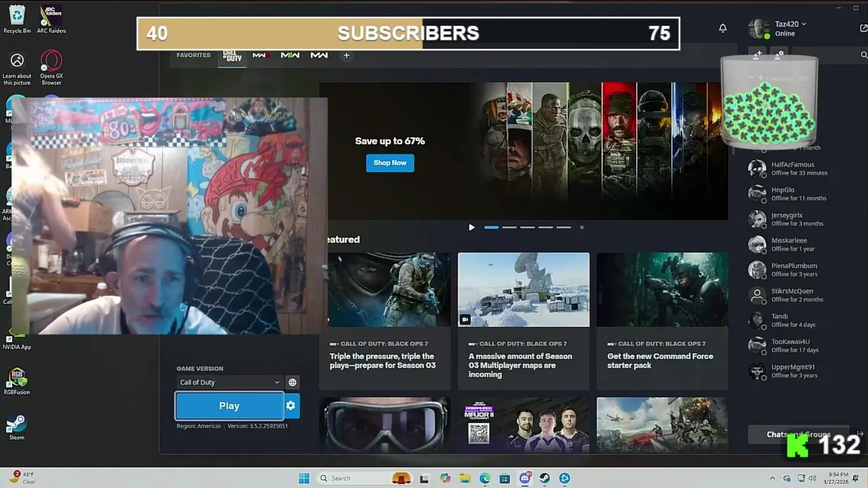The image size is (868, 488).
Task: Click the taskbar Search box
Action: pos(365,479)
